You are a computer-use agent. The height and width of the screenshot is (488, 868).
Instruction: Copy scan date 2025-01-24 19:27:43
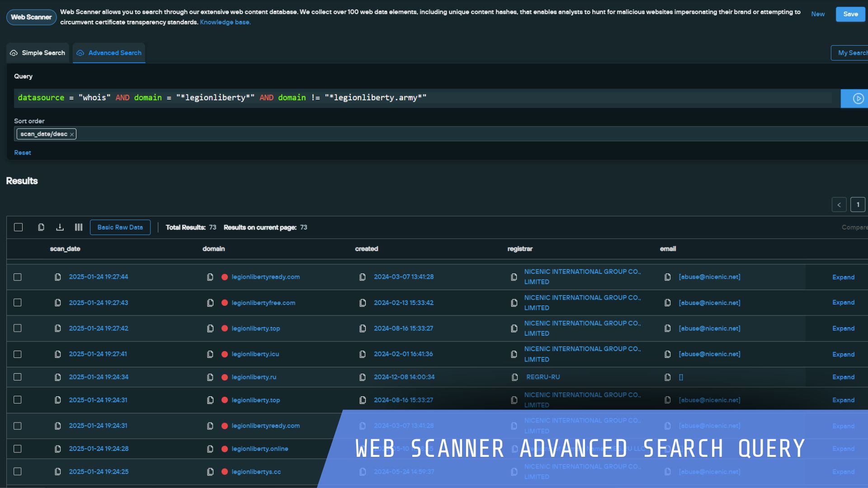tap(58, 303)
